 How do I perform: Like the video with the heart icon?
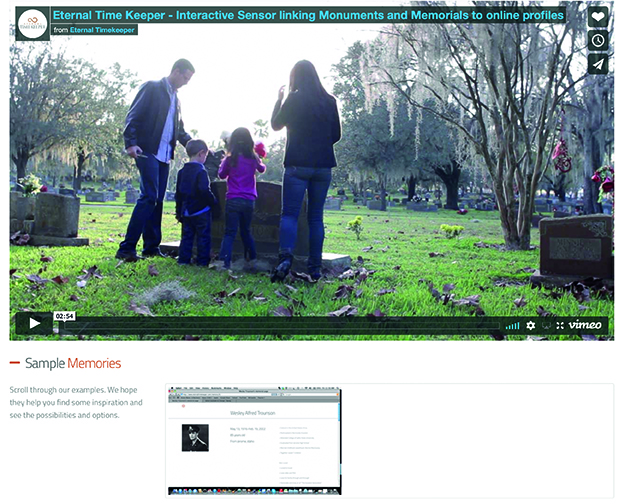598,17
